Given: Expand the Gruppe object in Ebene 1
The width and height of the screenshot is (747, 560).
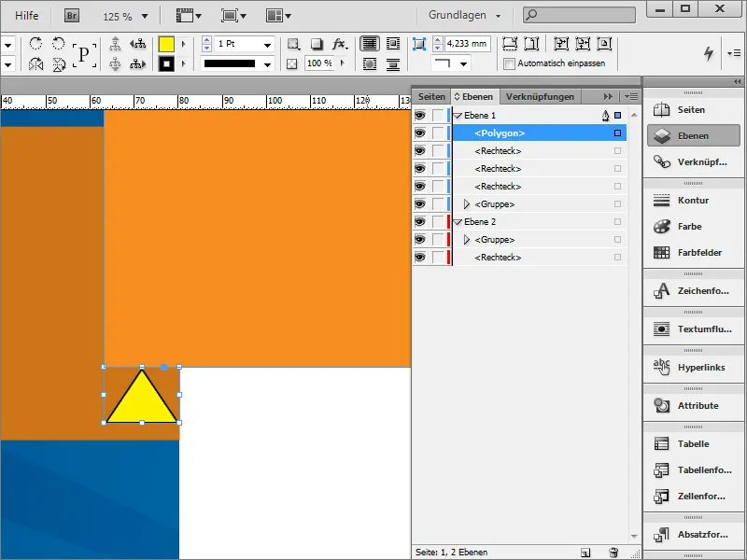Looking at the screenshot, I should tap(466, 203).
